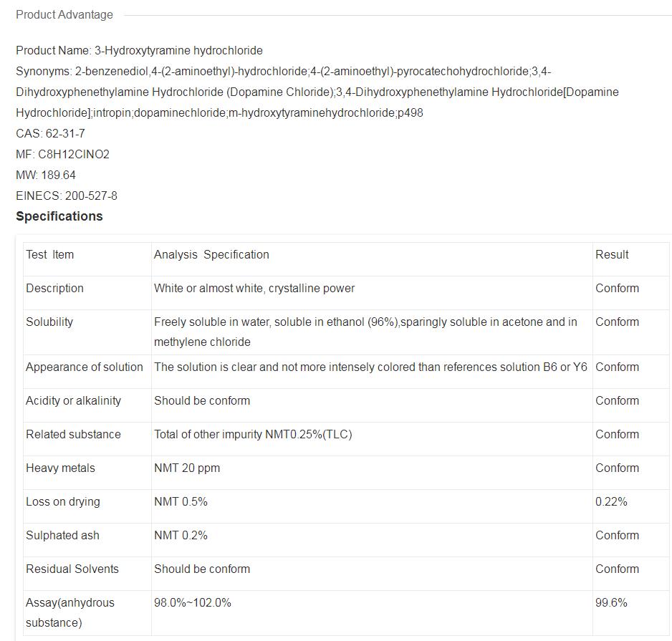
Task: Click the molecular formula C8H12ClNO2 line
Action: click(x=62, y=155)
